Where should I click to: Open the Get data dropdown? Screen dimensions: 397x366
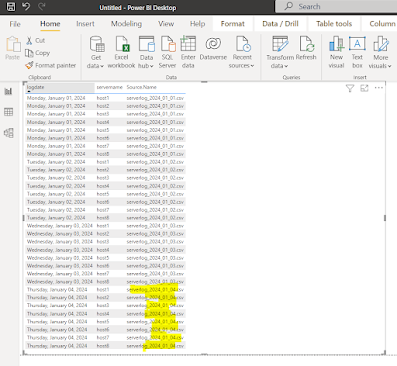[96, 52]
